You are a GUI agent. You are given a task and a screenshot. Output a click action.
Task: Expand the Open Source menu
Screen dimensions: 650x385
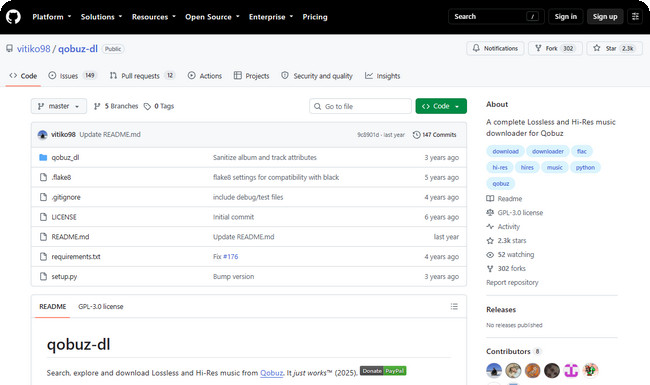[x=212, y=17]
